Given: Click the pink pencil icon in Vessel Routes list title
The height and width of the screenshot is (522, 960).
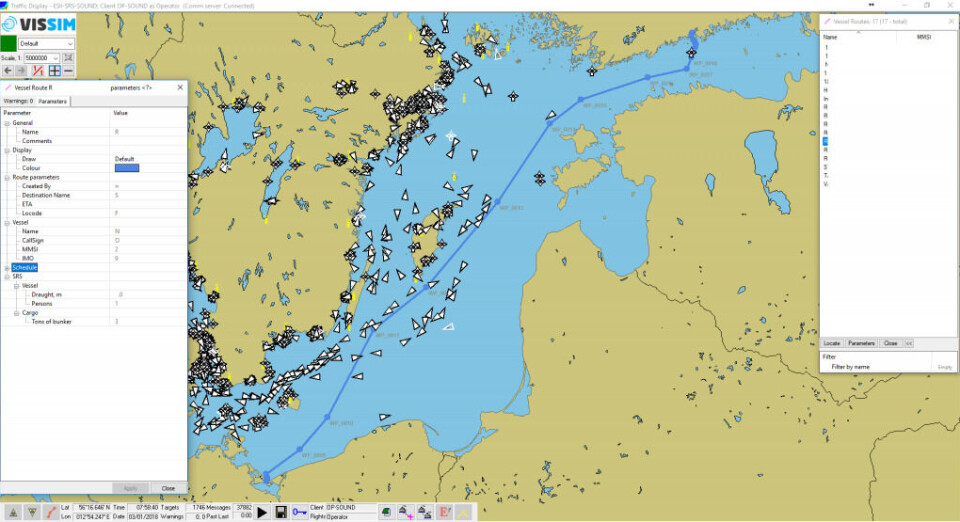Looking at the screenshot, I should click(827, 21).
